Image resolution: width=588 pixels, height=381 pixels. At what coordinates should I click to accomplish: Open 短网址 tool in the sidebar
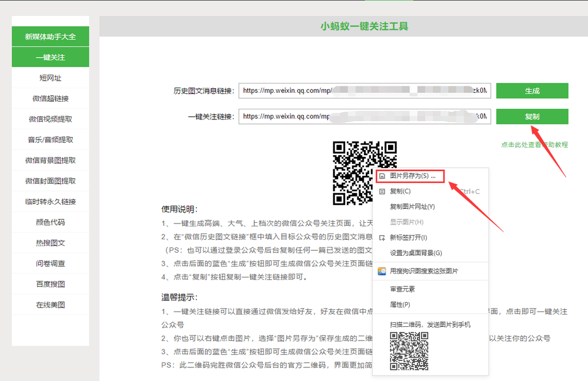click(x=50, y=78)
